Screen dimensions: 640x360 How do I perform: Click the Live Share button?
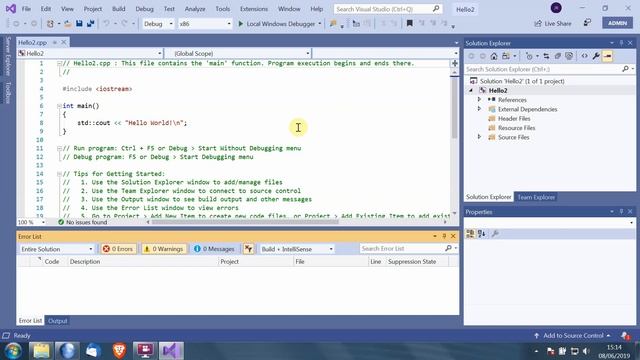pyautogui.click(x=553, y=23)
